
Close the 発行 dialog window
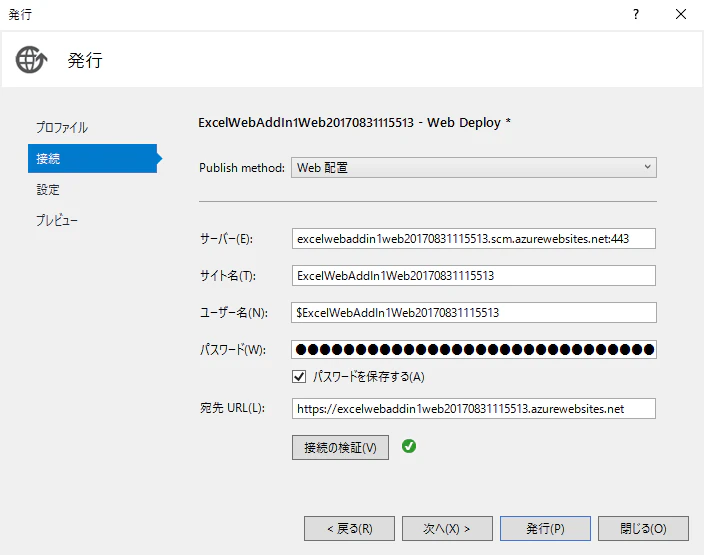click(x=681, y=14)
